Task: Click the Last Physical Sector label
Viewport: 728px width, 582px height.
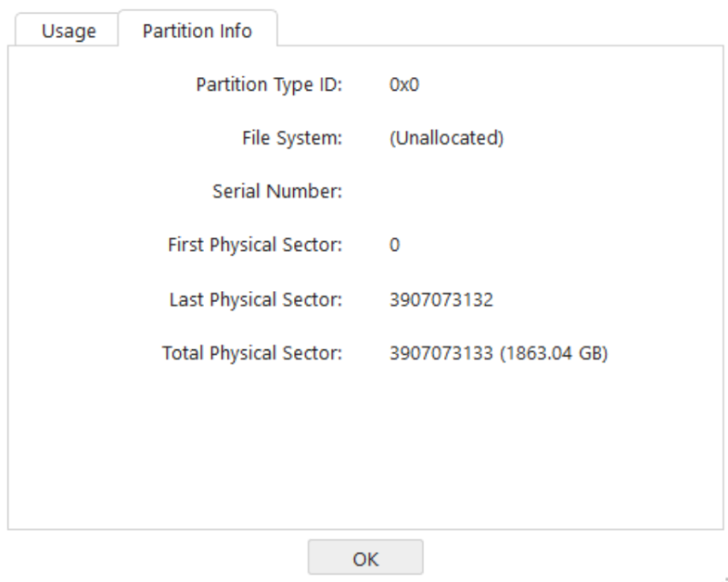Action: point(256,299)
